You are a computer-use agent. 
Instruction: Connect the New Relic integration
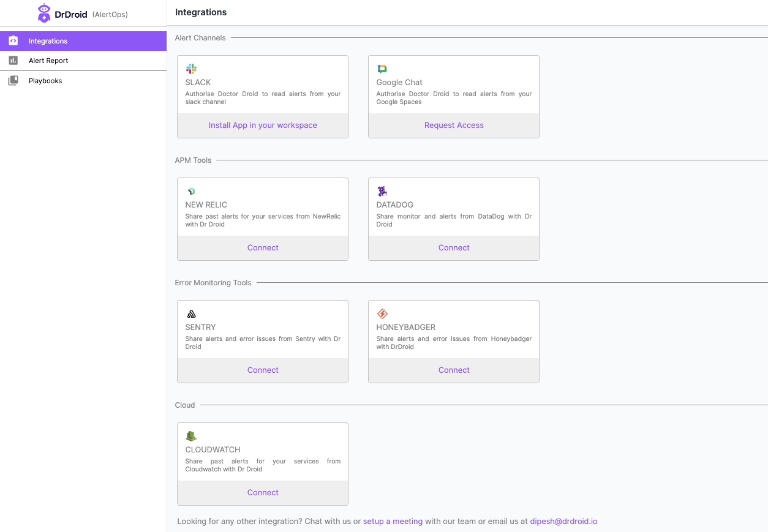(x=263, y=248)
